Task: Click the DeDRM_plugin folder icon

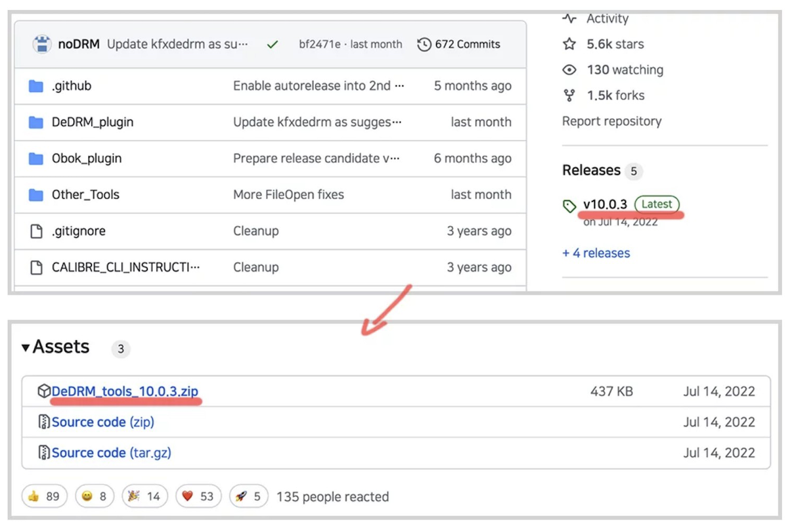Action: click(36, 122)
